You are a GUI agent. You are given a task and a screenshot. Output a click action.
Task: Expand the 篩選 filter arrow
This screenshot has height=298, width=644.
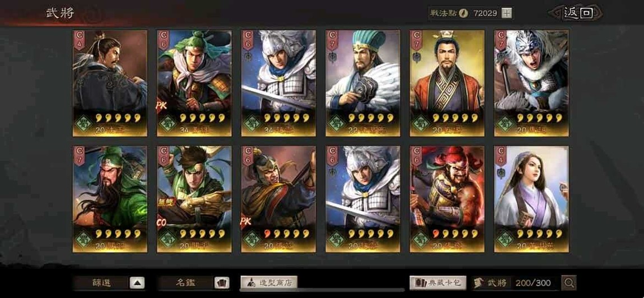click(137, 283)
